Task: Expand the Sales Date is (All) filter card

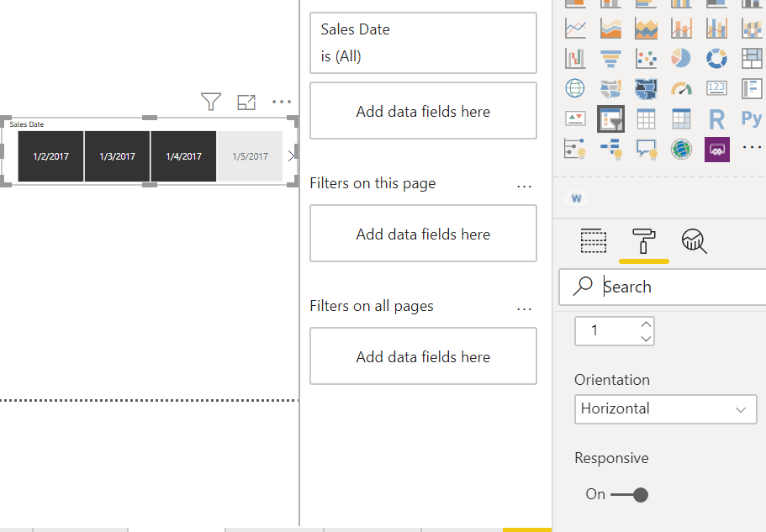Action: point(423,43)
